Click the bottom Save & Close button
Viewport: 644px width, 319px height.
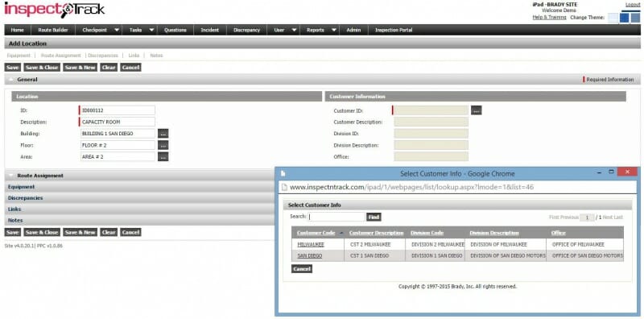point(42,232)
